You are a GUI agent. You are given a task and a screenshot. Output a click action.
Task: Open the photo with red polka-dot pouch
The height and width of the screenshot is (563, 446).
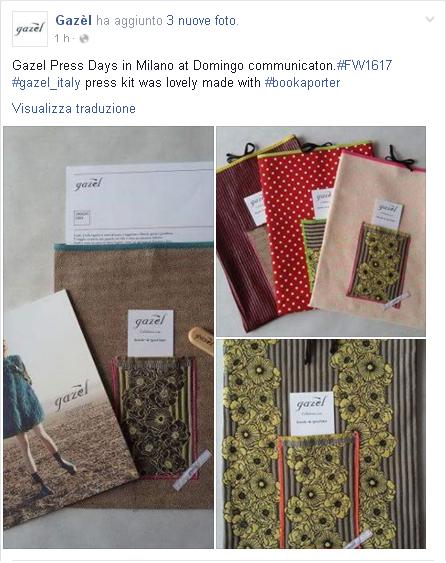click(321, 231)
